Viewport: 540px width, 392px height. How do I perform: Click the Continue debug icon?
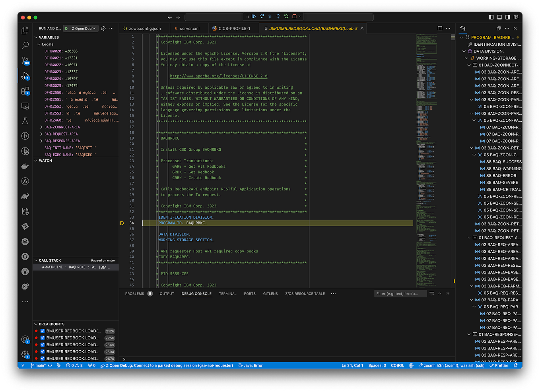(254, 16)
